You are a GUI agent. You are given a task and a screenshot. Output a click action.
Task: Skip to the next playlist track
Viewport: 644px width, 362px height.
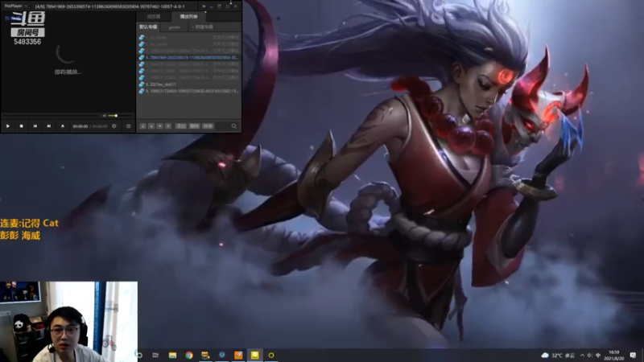tap(49, 126)
